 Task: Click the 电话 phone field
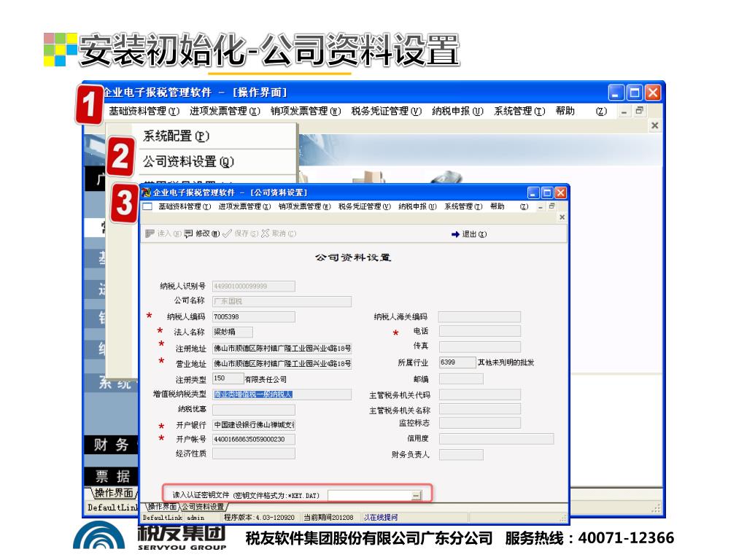(x=480, y=331)
